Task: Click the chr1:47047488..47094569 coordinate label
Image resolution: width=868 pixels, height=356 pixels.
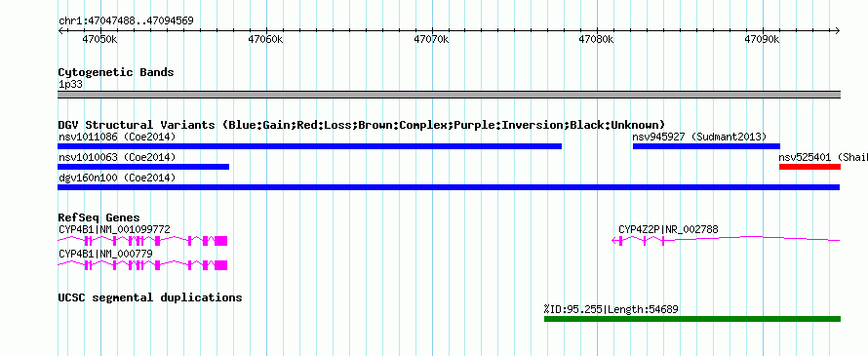Action: click(126, 21)
